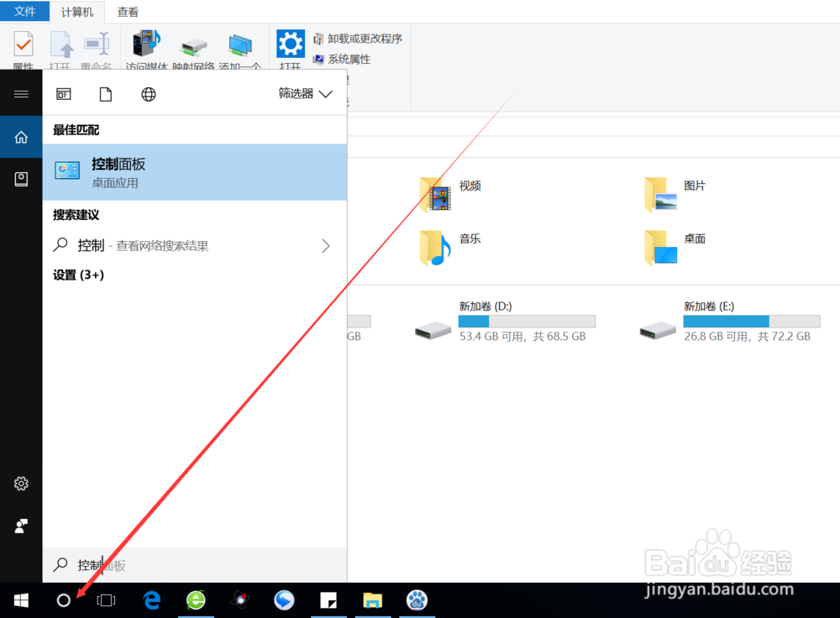Expand the 设置 (3+) settings section

(78, 275)
